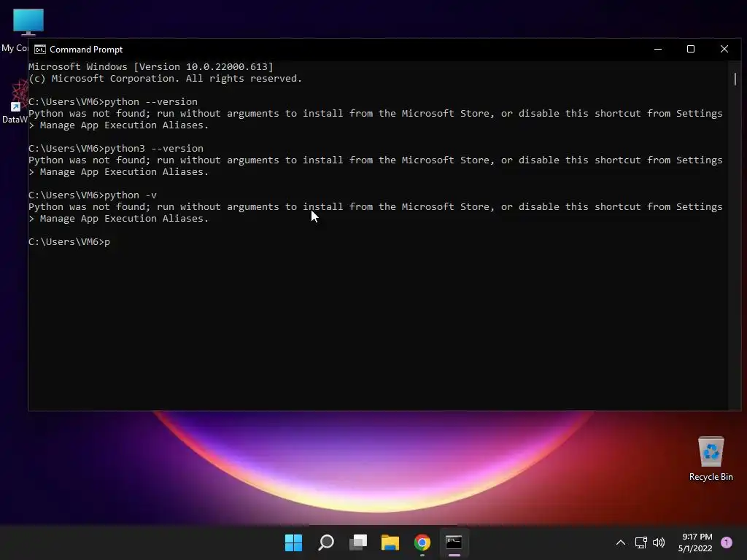This screenshot has width=747, height=560.
Task: Select the DataW desktop shortcut
Action: (x=15, y=101)
